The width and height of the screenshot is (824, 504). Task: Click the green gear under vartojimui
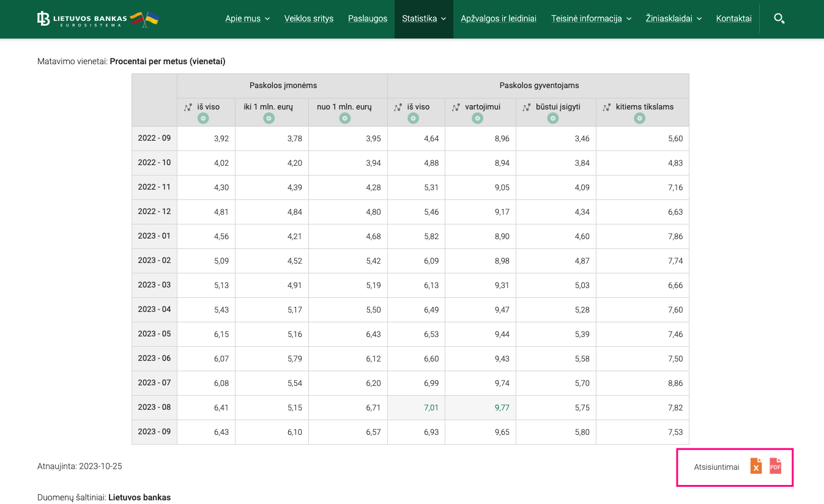[x=478, y=118]
